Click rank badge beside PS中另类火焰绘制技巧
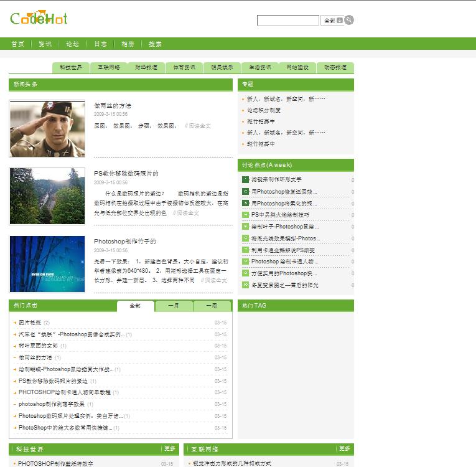Image resolution: width=476 pixels, height=467 pixels. tap(245, 215)
